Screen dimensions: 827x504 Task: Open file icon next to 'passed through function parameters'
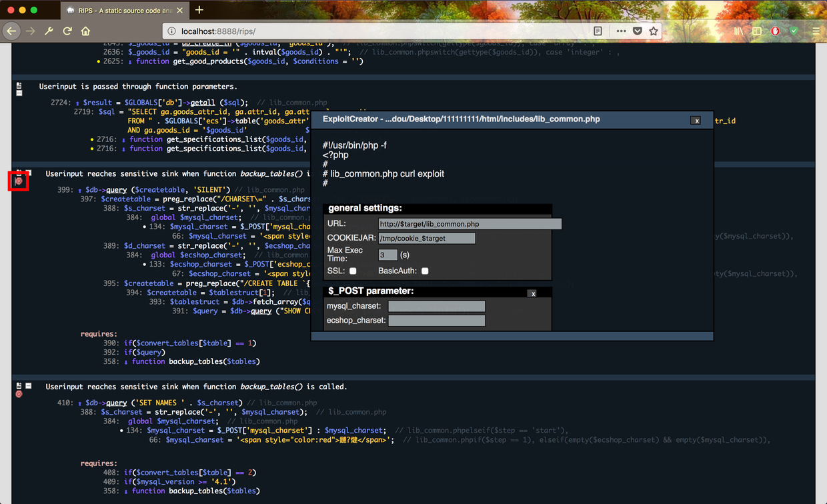click(x=19, y=85)
